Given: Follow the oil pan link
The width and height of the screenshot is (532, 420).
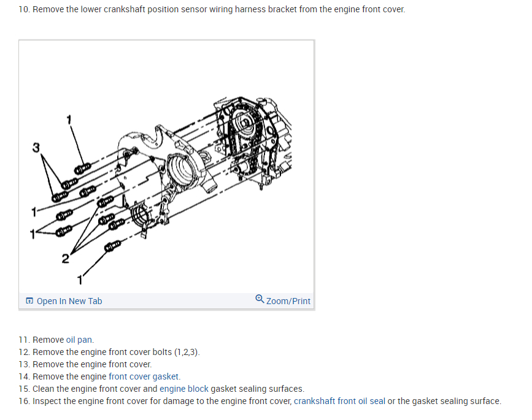Looking at the screenshot, I should click(79, 340).
